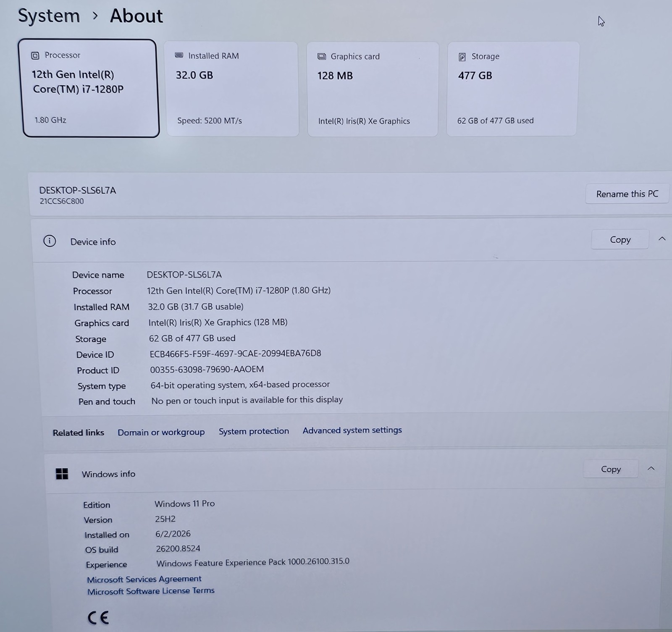672x632 pixels.
Task: Select the Windows Feature Experience Pack value
Action: tap(253, 562)
